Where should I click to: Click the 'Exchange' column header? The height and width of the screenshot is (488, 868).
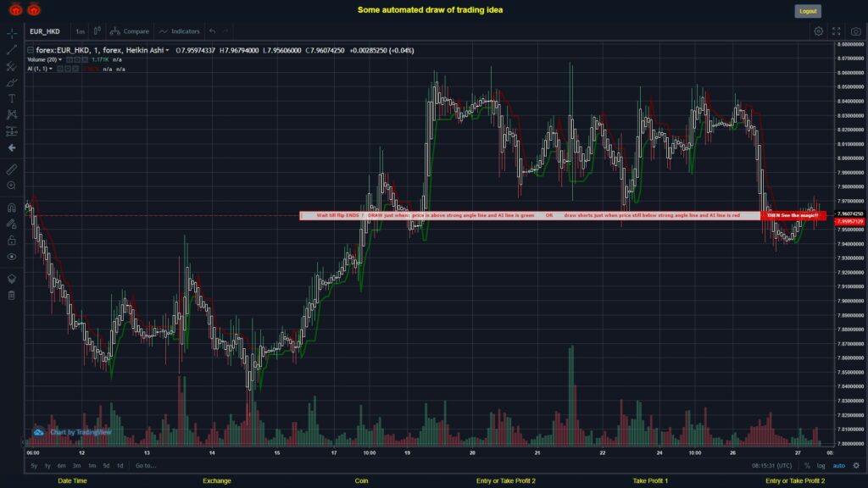(216, 481)
